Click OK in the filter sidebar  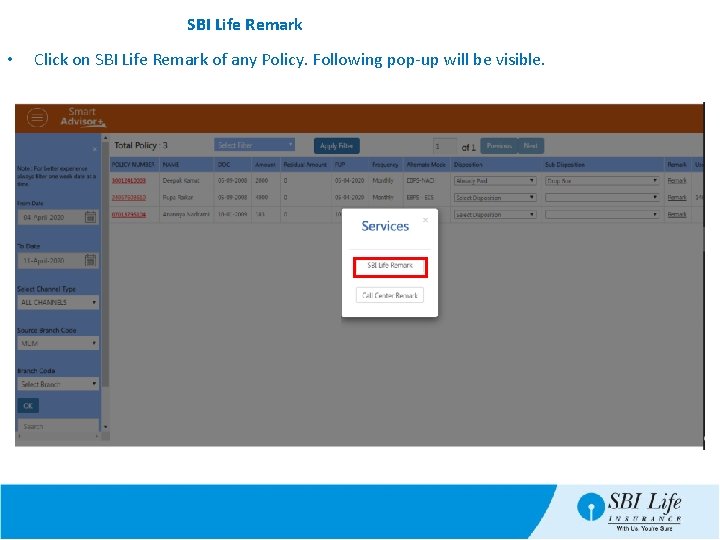(x=28, y=406)
